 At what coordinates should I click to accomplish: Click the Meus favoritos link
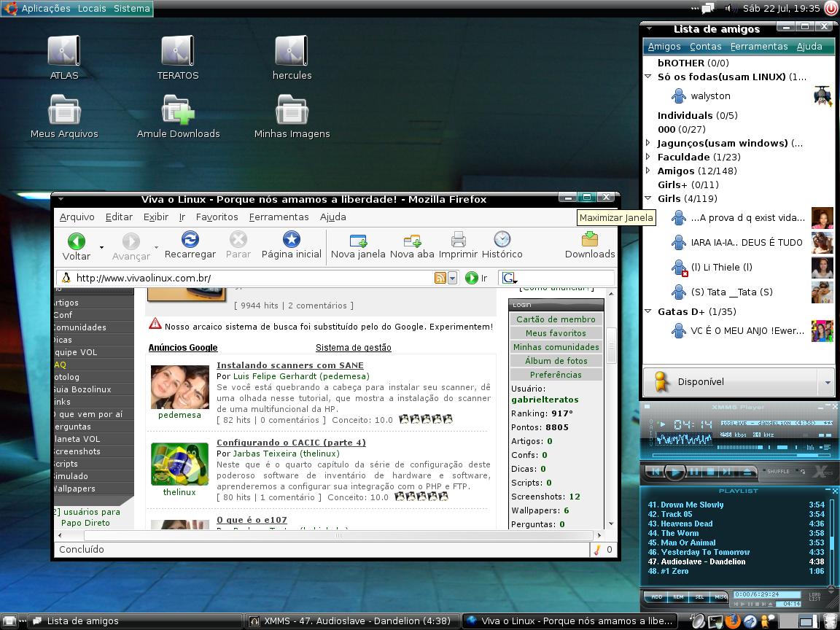[556, 333]
